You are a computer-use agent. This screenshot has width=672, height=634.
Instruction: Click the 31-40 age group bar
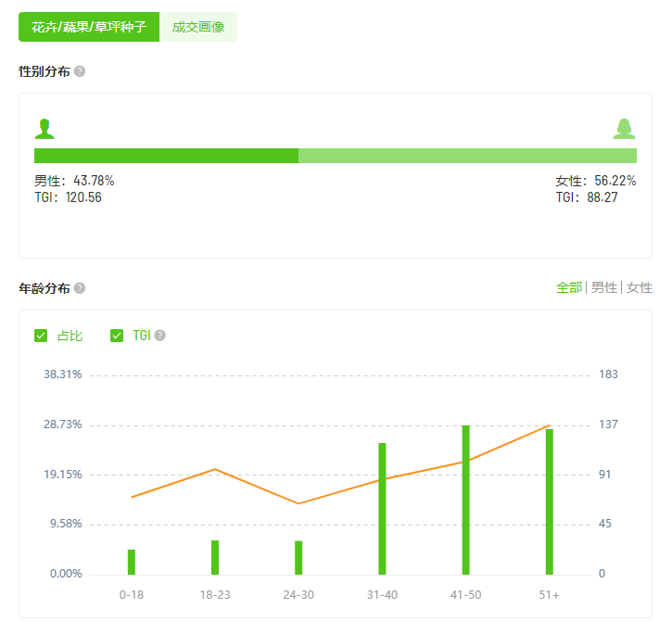pyautogui.click(x=382, y=509)
